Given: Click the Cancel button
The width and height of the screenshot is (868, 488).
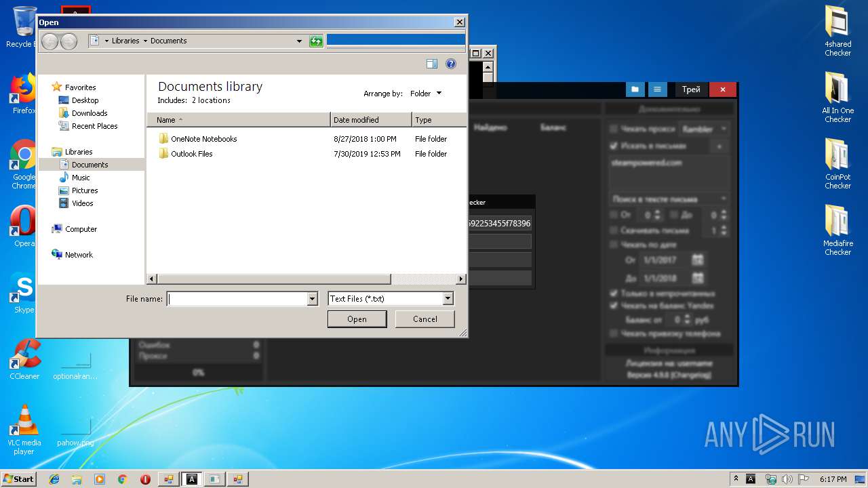Looking at the screenshot, I should point(425,319).
